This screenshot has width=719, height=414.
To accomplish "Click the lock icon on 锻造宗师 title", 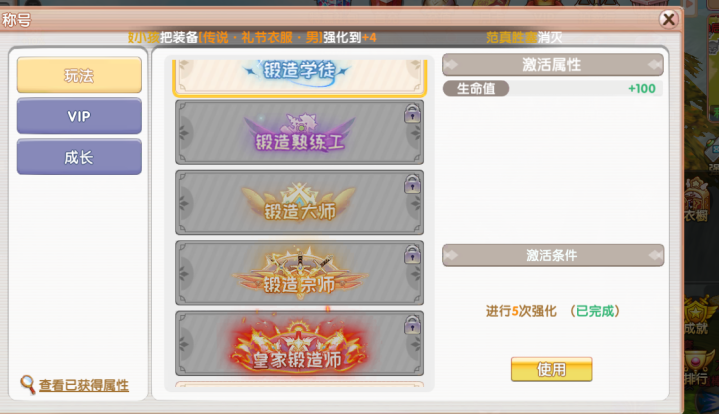I will tap(412, 254).
